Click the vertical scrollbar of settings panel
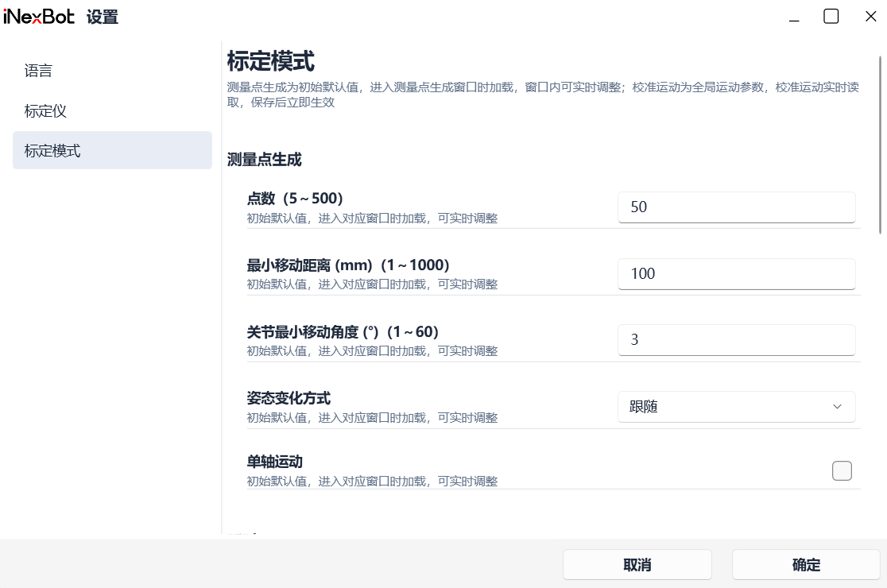 coord(880,145)
